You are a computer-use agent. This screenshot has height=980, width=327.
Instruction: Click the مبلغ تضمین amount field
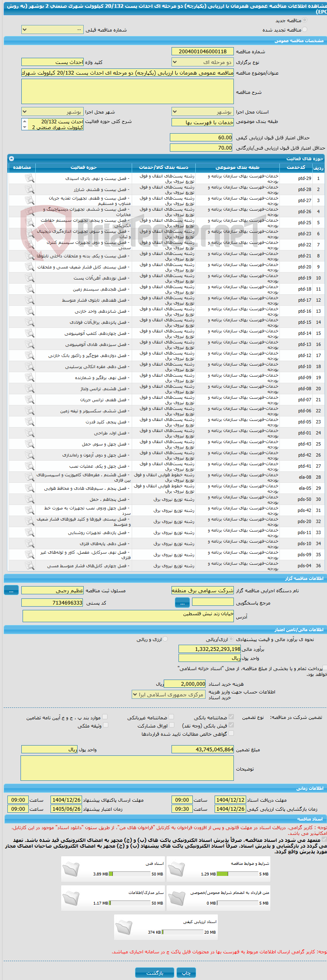[x=203, y=750]
